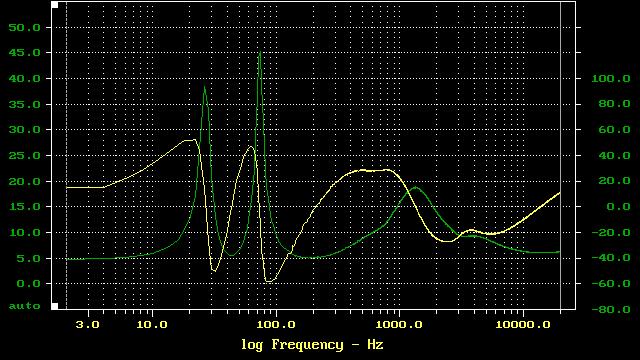This screenshot has width=640, height=360.
Task: Select the gray vertical cursor line at right edge
Action: 560,155
